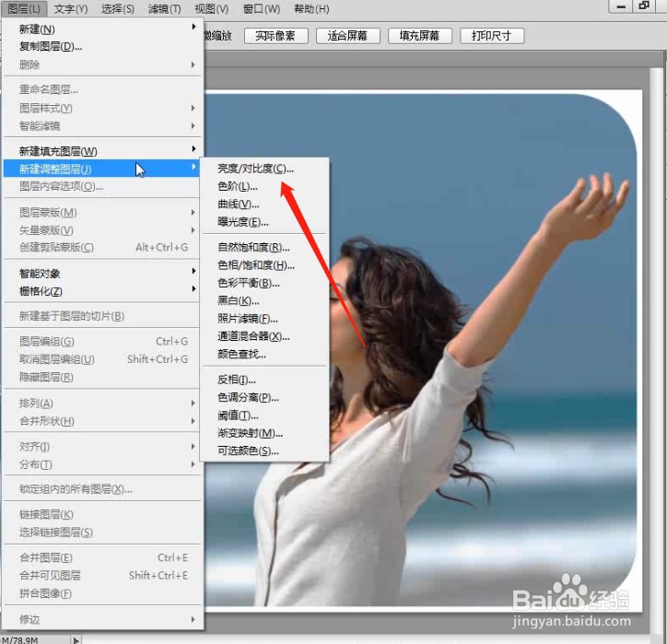Open the 帮助(H) menu

[x=311, y=8]
